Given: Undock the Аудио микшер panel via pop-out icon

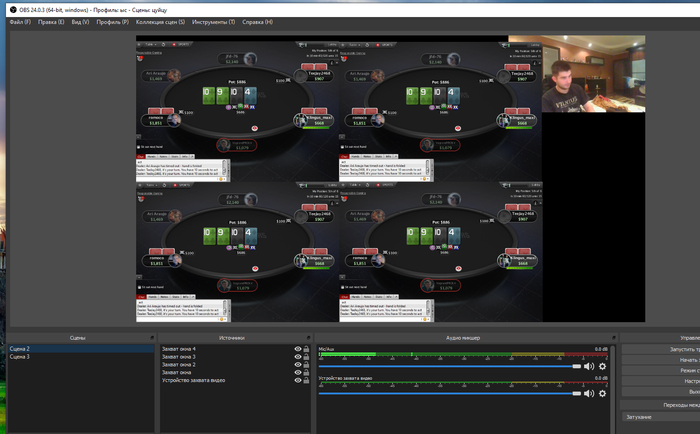Looking at the screenshot, I should 614,338.
